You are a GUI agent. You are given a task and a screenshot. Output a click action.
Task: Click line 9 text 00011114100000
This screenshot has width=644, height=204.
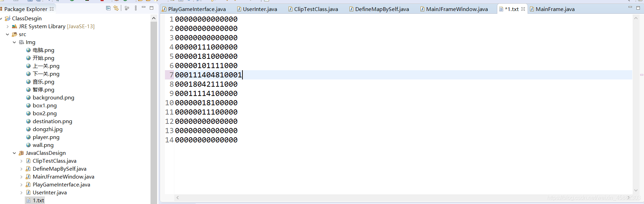pyautogui.click(x=206, y=94)
